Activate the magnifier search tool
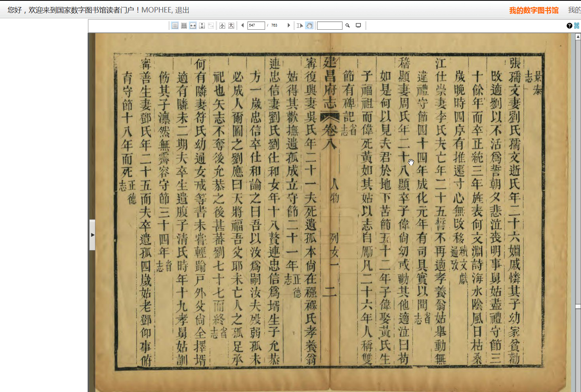The image size is (581, 392). click(x=347, y=25)
